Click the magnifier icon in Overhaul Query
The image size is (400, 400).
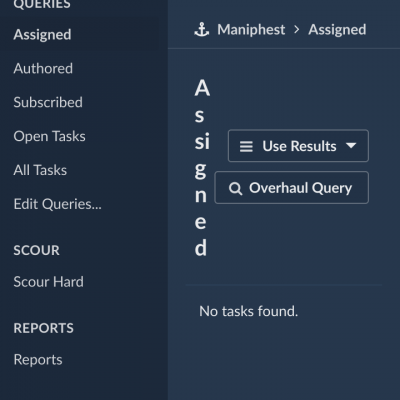[x=235, y=188]
